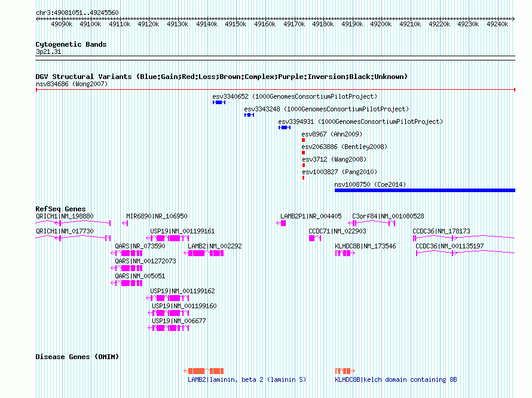Click the KLHDC8B|NM_173546 label
Screen dimensions: 532x398
point(365,246)
